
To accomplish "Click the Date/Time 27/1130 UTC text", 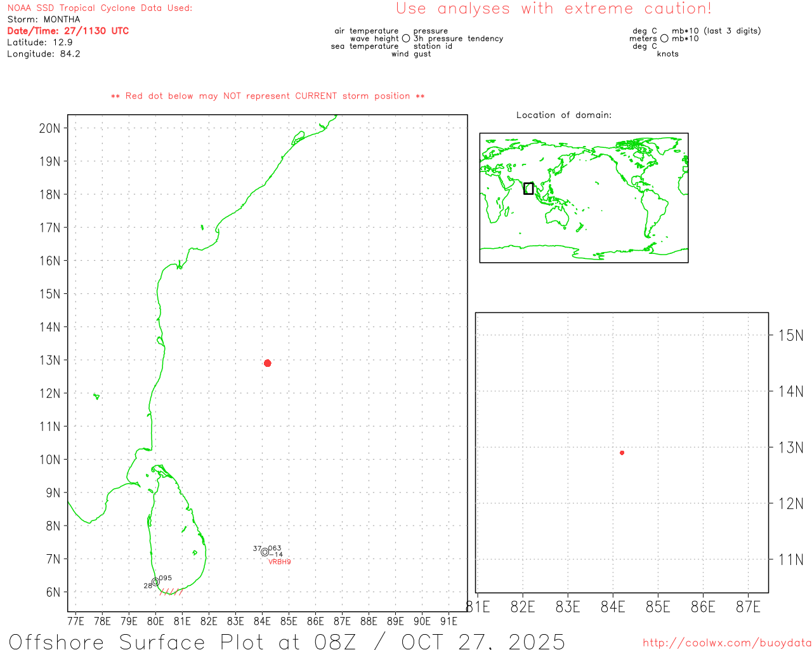I will click(68, 30).
